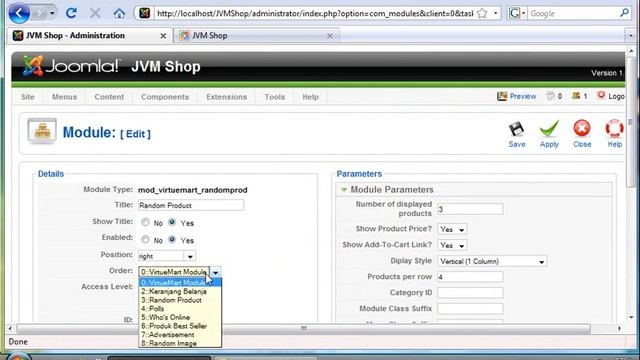Click the vertical scrollbar down arrow

(631, 317)
